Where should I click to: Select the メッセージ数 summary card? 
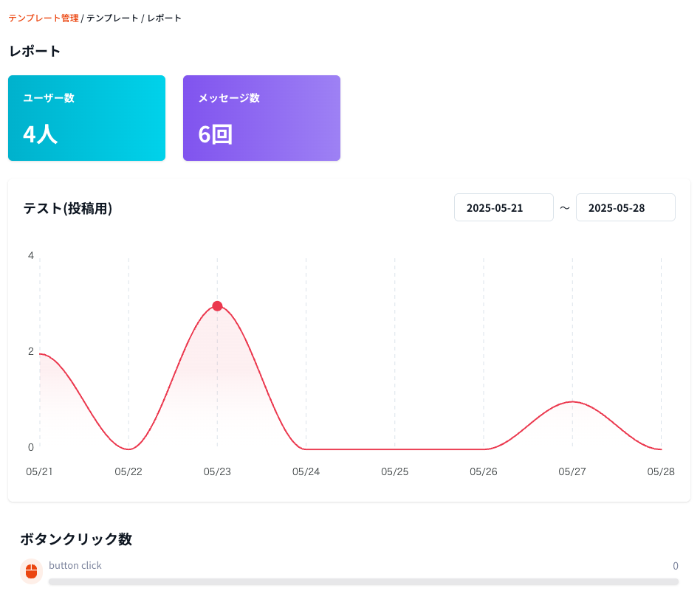pyautogui.click(x=261, y=118)
